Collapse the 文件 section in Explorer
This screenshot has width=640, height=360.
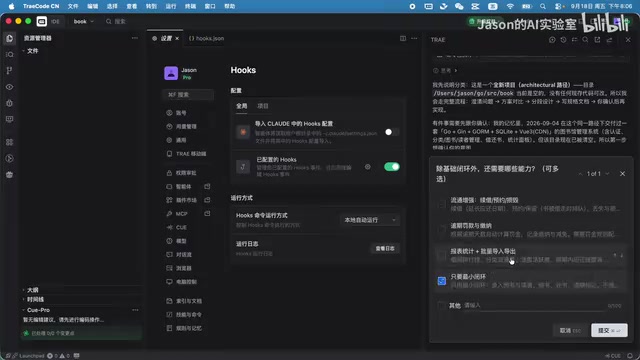click(x=24, y=51)
